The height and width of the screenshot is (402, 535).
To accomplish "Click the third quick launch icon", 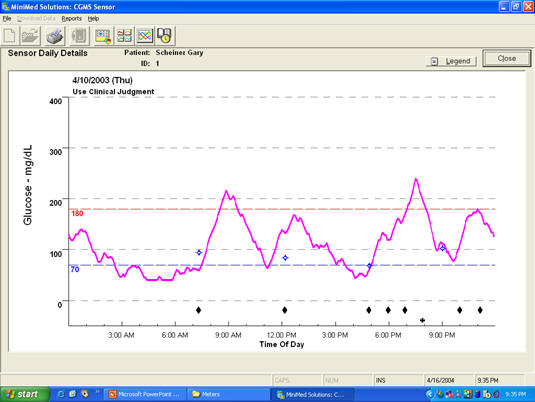I will pyautogui.click(x=84, y=394).
